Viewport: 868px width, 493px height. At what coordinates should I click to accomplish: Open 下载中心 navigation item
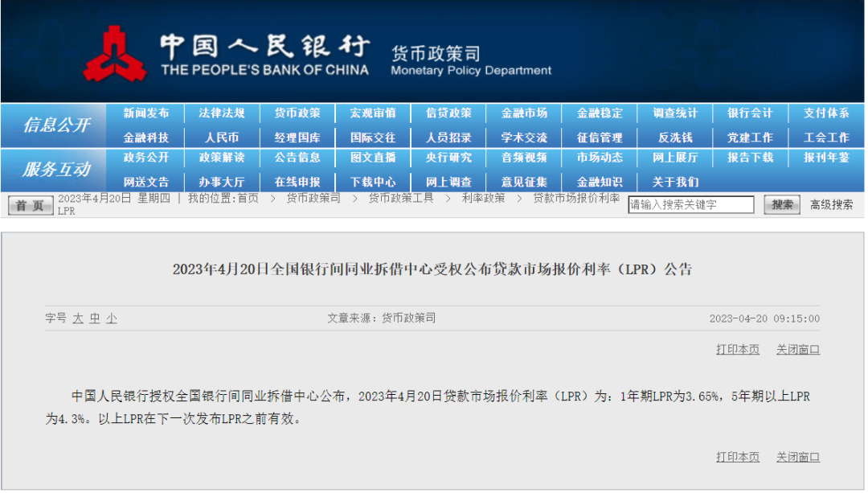(373, 182)
